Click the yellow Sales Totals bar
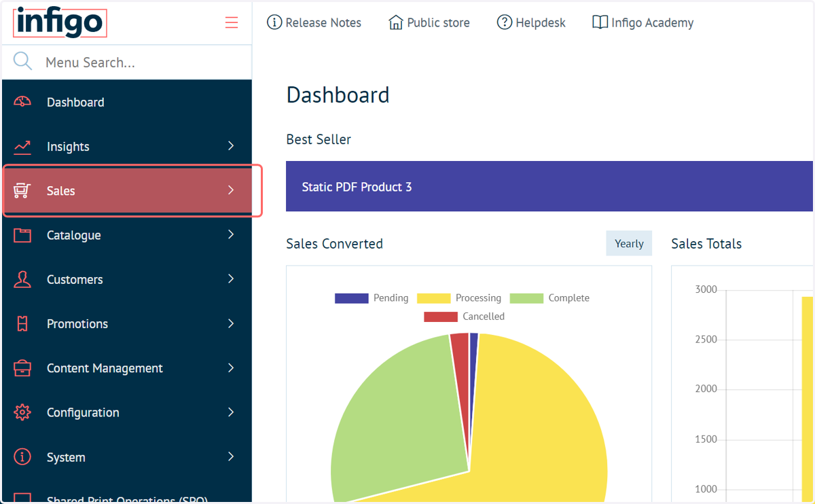This screenshot has height=504, width=815. coord(807,399)
